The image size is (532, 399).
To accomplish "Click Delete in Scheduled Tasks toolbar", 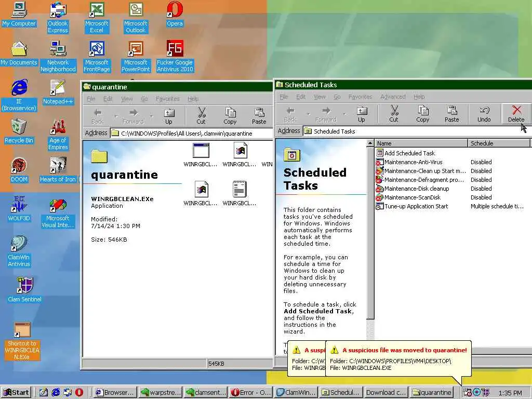I will click(x=516, y=114).
